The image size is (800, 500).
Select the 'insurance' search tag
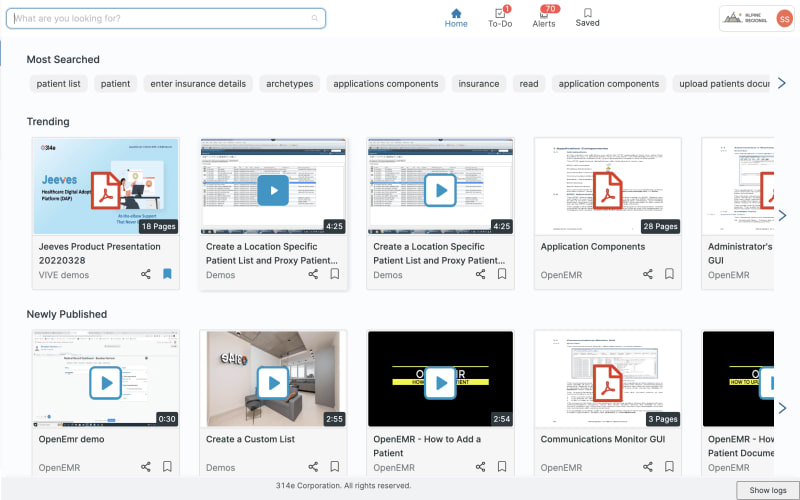tap(479, 84)
